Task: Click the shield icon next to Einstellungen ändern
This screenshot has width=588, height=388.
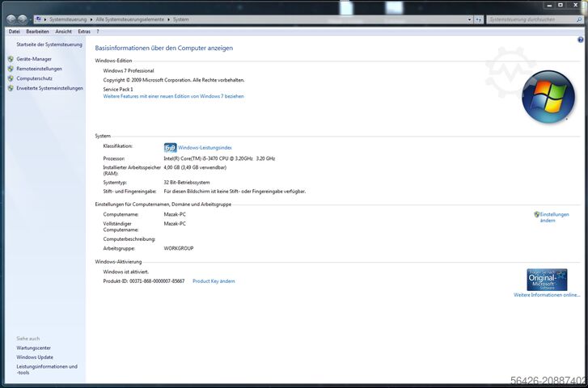Action: click(537, 214)
